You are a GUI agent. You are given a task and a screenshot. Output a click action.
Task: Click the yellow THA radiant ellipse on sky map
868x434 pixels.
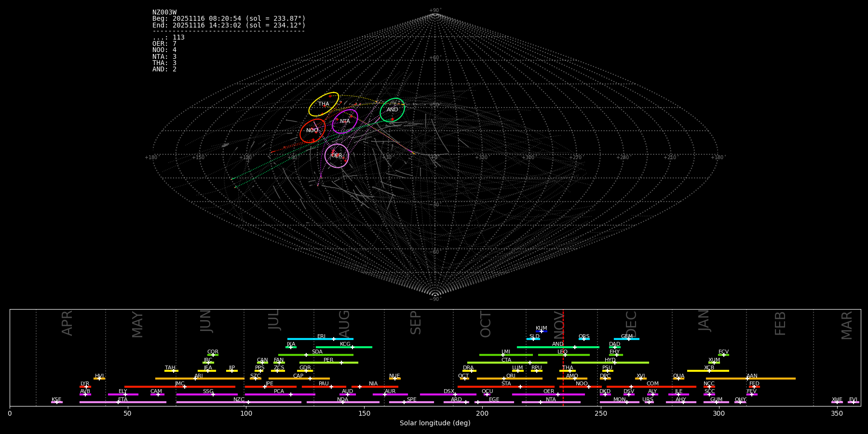click(324, 104)
